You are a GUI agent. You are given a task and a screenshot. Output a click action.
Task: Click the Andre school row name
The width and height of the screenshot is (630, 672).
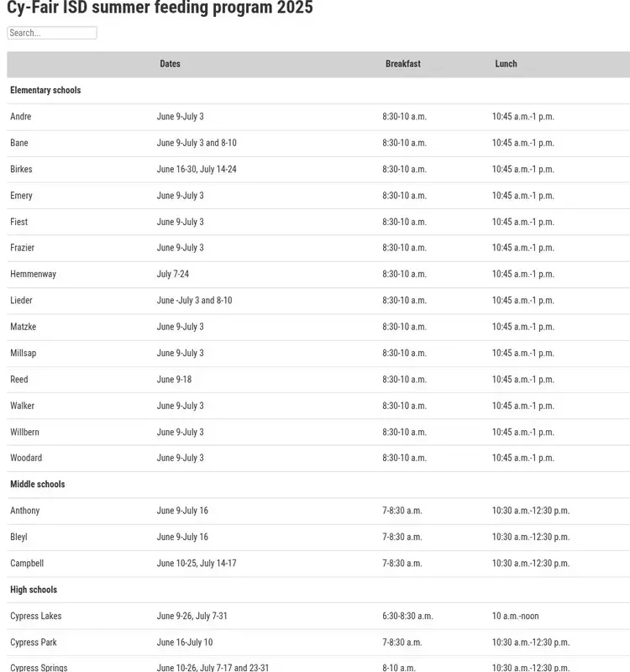20,117
